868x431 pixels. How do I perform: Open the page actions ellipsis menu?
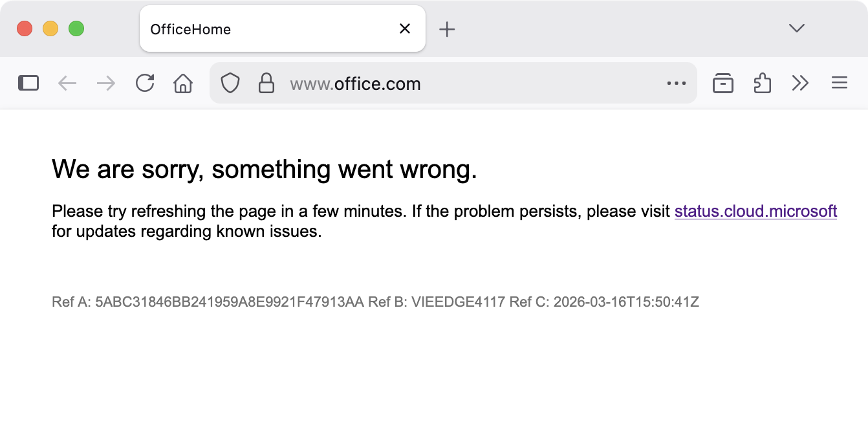(x=677, y=83)
